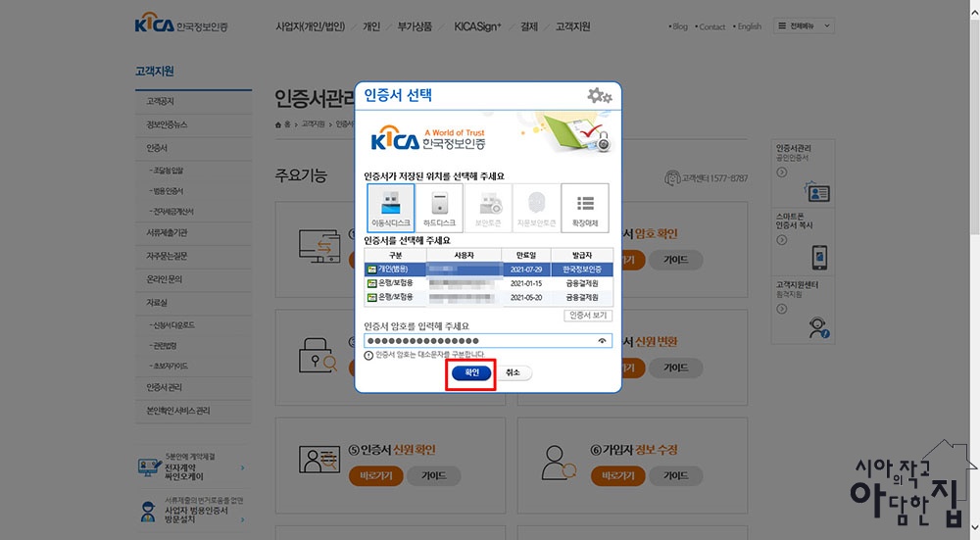
Task: Click the 사용자 column header
Action: pos(464,255)
